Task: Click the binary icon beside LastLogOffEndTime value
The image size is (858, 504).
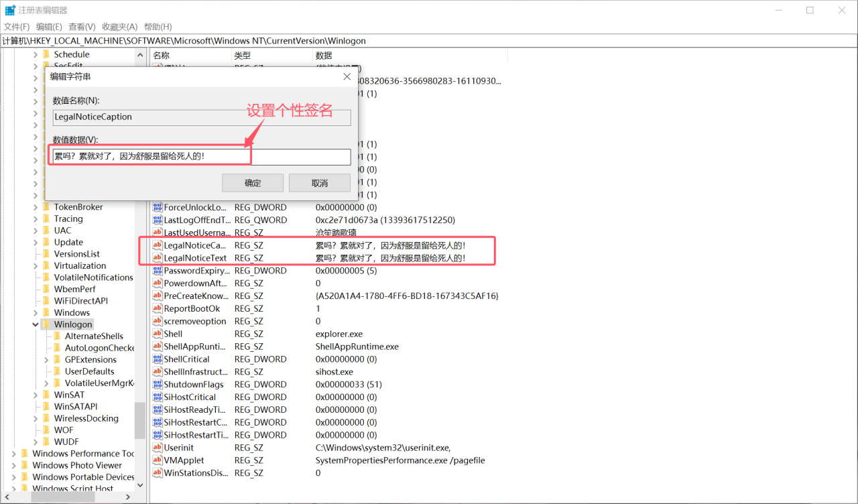Action: click(158, 220)
